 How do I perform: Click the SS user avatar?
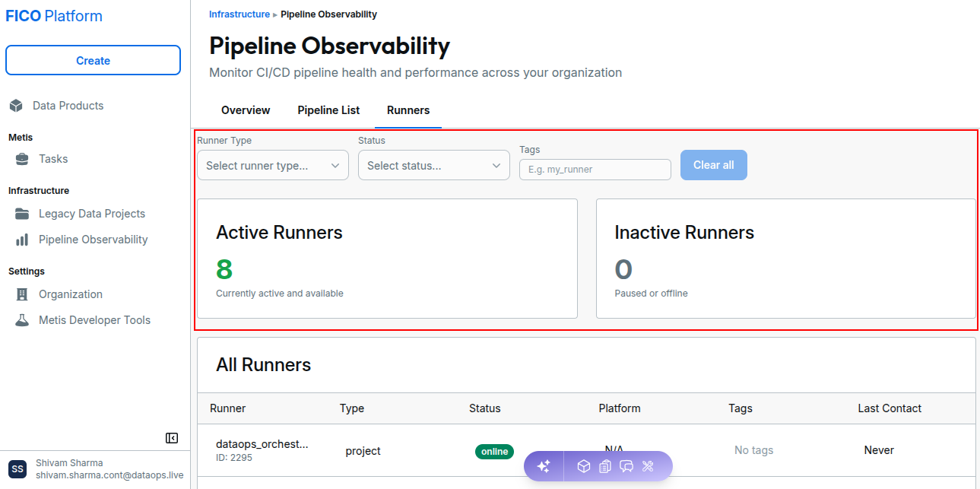tap(18, 469)
